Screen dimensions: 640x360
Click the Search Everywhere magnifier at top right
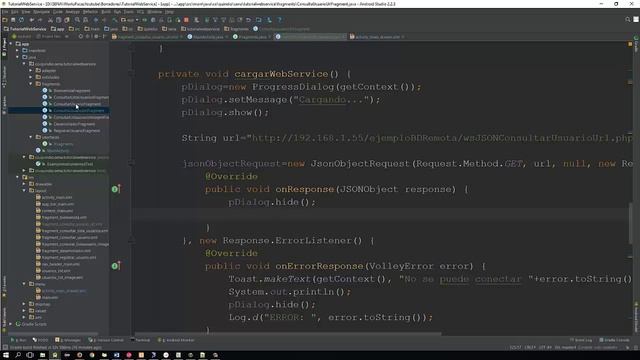(628, 20)
